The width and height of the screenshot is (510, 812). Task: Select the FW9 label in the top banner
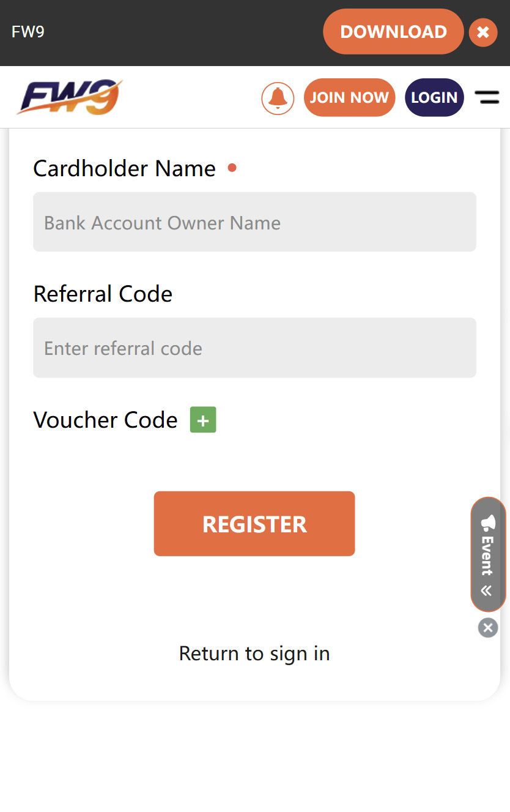pos(28,32)
